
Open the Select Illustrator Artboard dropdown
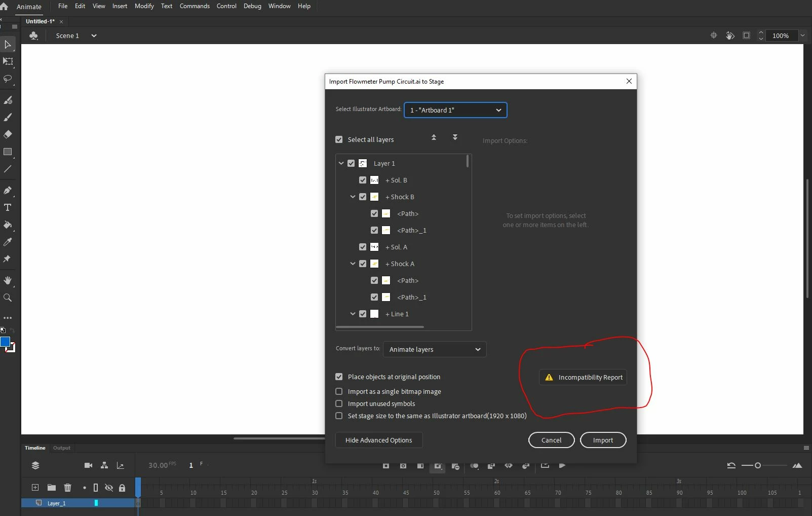tap(455, 110)
